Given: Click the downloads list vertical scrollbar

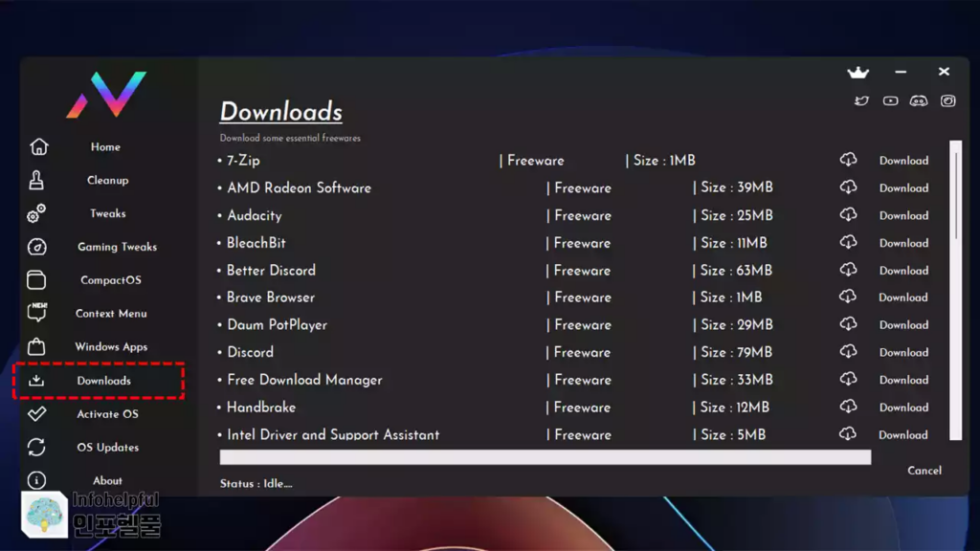Looking at the screenshot, I should [956, 290].
